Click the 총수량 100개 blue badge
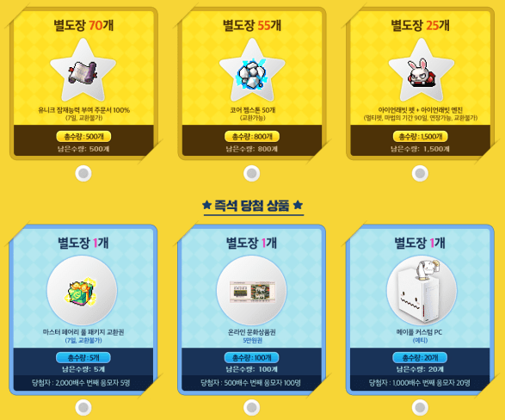 click(252, 357)
